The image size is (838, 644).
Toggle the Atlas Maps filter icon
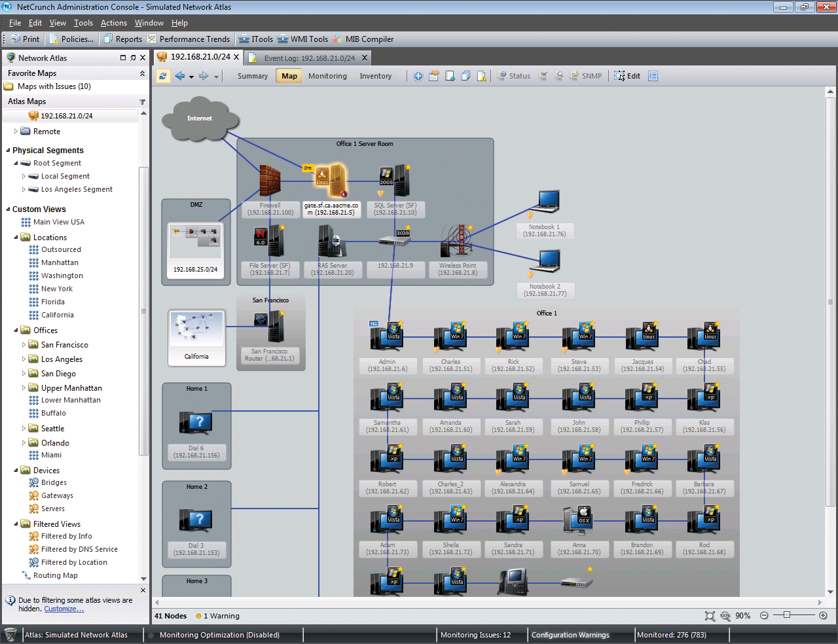pyautogui.click(x=142, y=102)
